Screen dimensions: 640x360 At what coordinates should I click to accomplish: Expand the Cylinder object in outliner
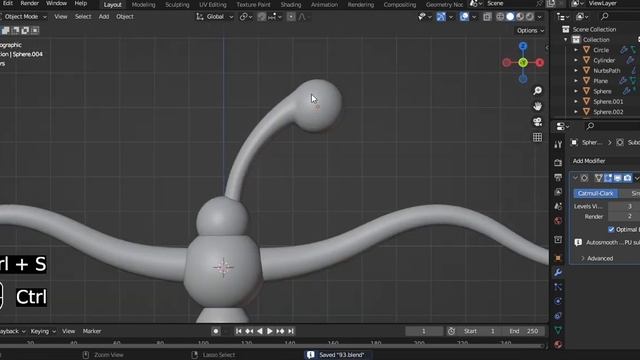coord(576,60)
